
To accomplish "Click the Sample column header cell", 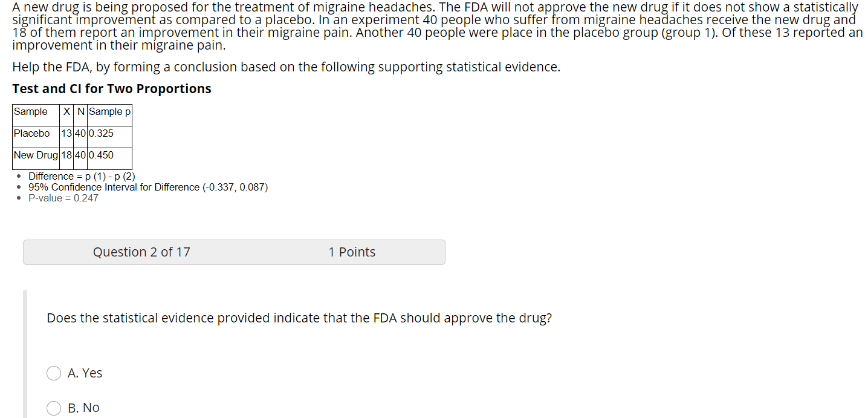I will coord(36,112).
